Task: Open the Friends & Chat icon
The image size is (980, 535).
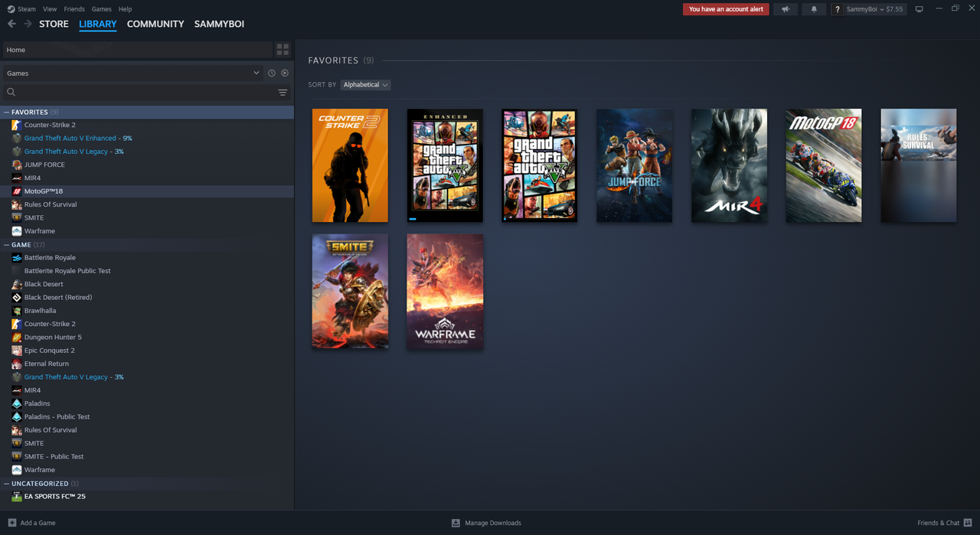Action: (968, 523)
